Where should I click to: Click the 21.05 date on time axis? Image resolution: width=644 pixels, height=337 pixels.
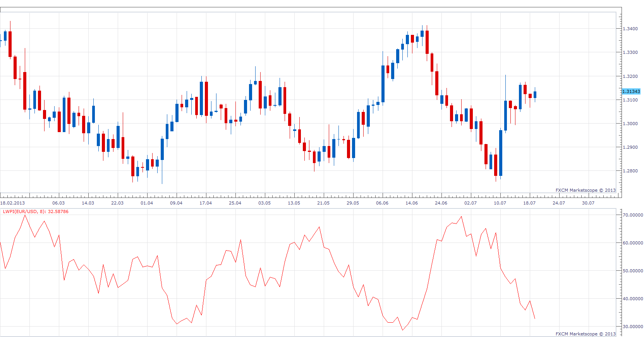323,203
